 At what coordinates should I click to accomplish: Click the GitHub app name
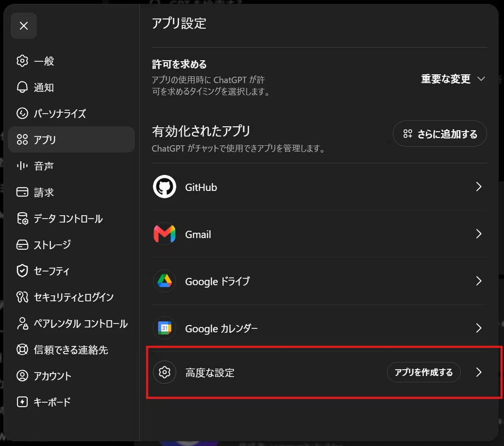(x=201, y=187)
